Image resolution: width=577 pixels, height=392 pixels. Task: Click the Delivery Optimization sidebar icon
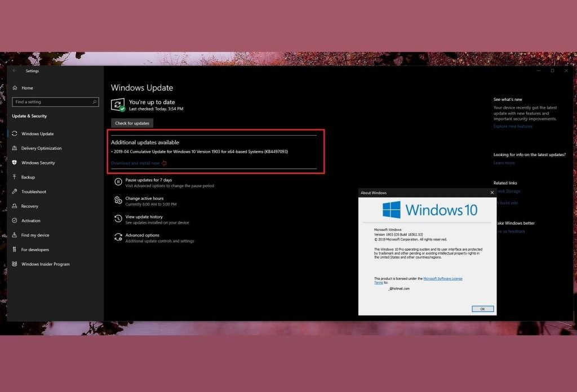(15, 148)
